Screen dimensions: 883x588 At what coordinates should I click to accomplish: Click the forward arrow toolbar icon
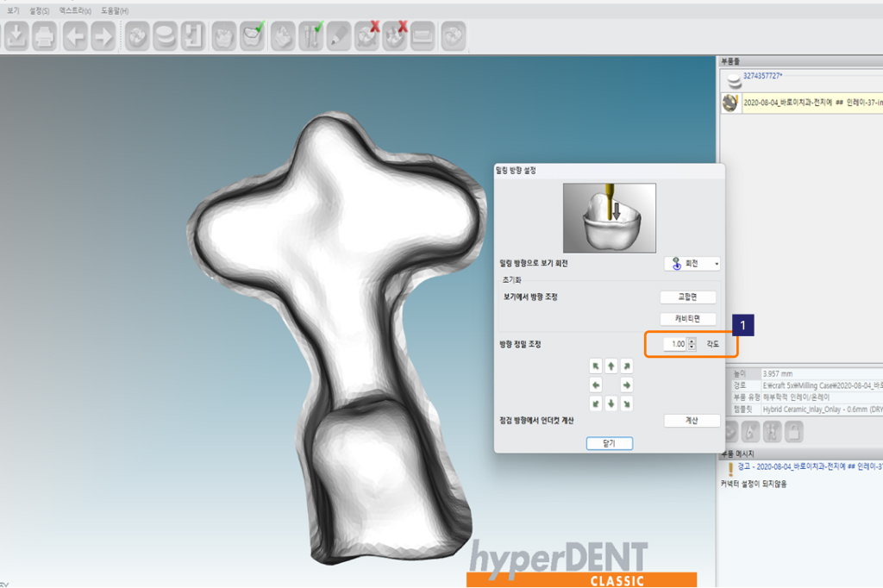click(x=103, y=36)
